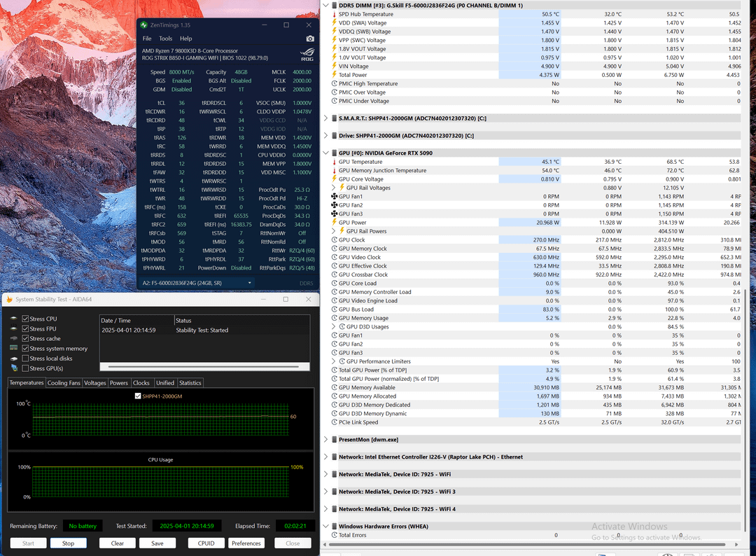Click icon beside PCIe Link Speed row

coord(334,422)
